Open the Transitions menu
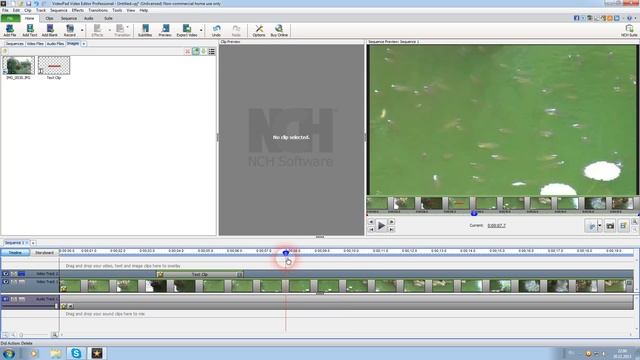Viewport: 640px width, 360px height. (98, 10)
